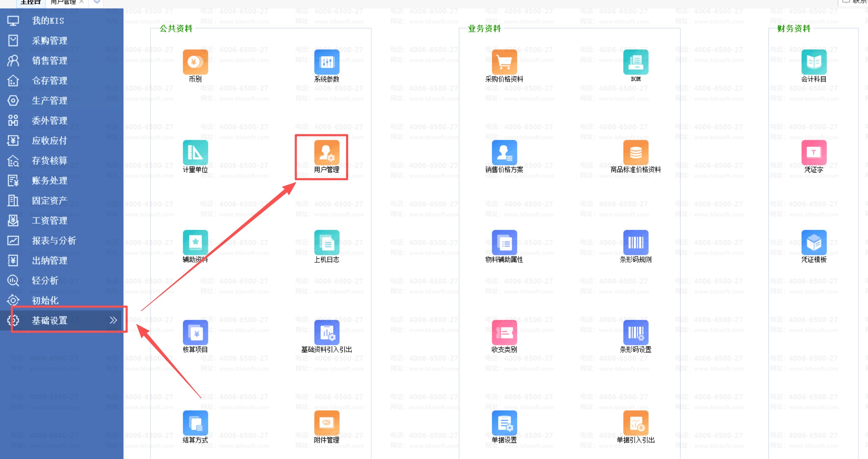Open the 计量单位 icon
868x459 pixels.
[195, 153]
